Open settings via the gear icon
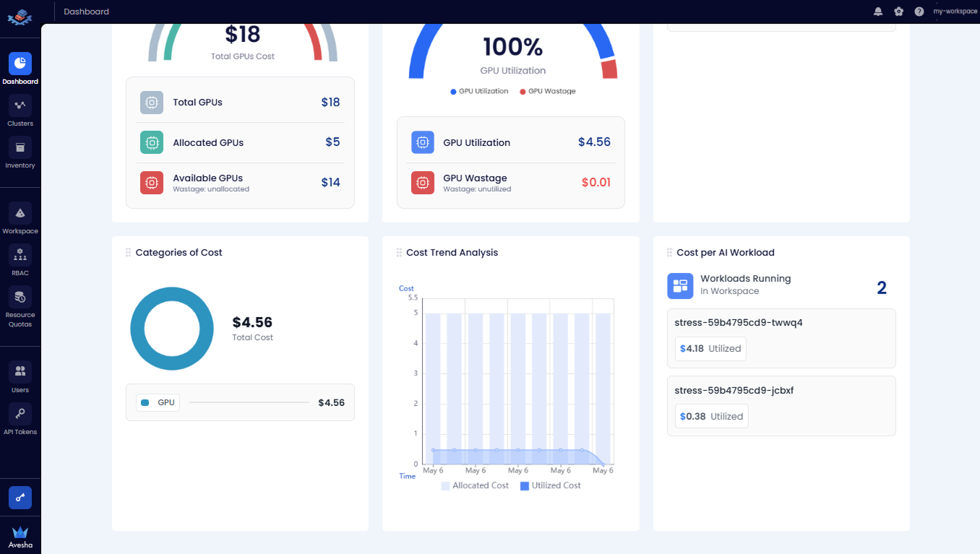The width and height of the screenshot is (980, 554). (898, 12)
